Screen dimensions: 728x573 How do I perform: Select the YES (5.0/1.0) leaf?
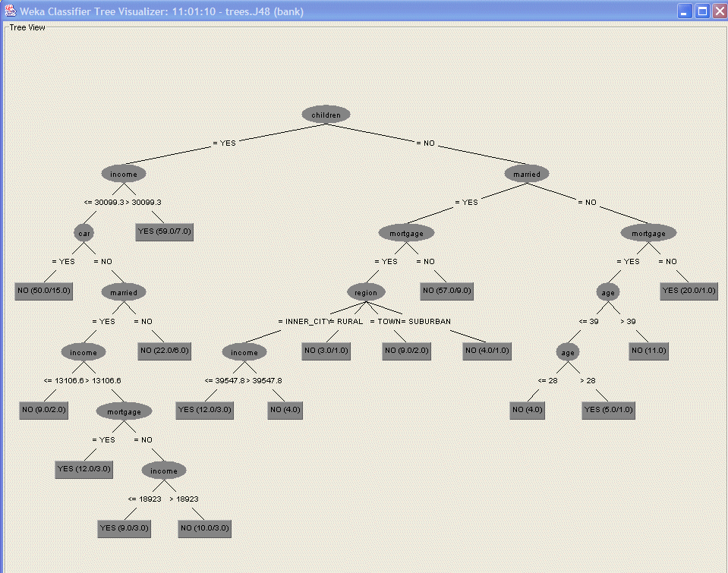pyautogui.click(x=608, y=410)
